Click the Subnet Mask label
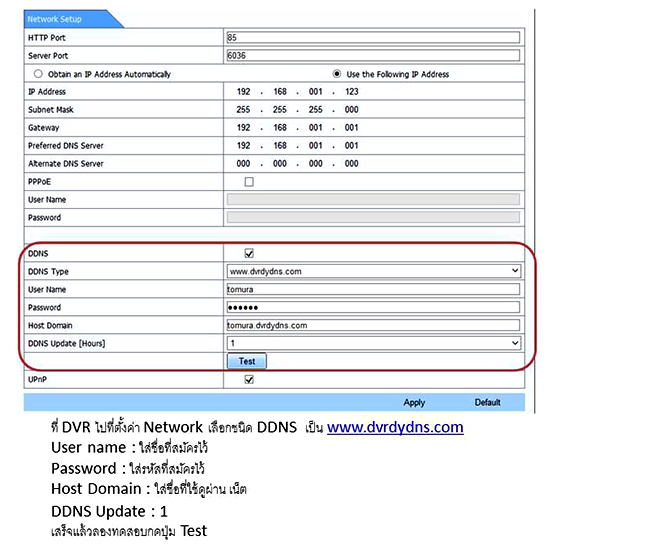The width and height of the screenshot is (655, 544). (x=51, y=109)
